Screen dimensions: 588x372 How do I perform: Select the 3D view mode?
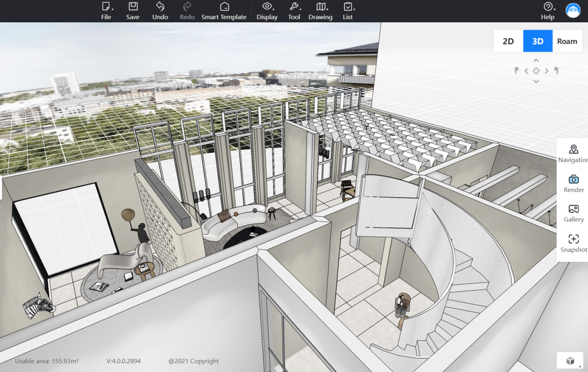538,41
